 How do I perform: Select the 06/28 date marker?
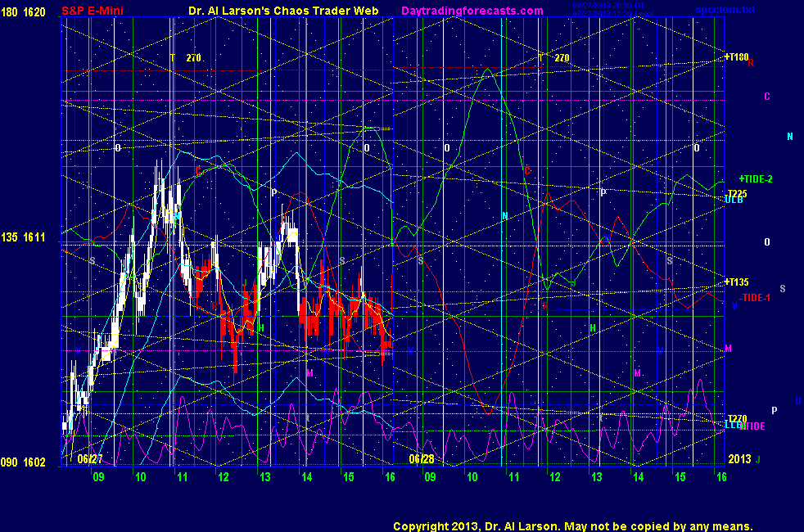(x=421, y=459)
